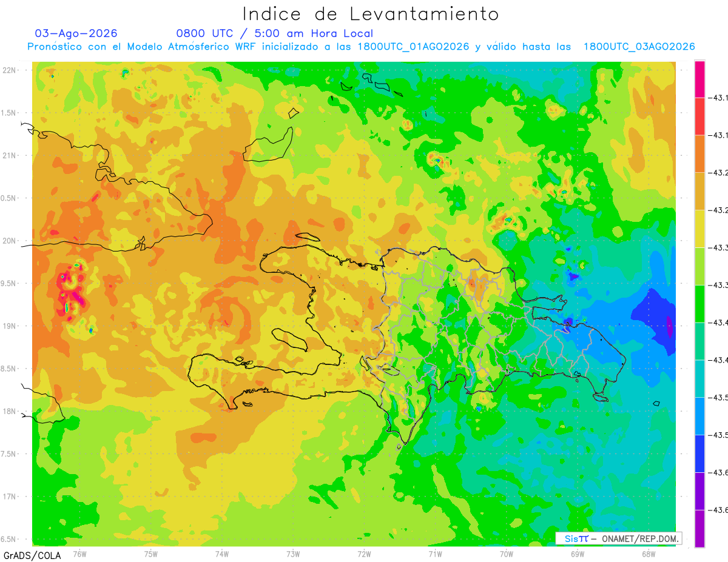Click the "76W" longitude label
This screenshot has height=562, width=728.
pyautogui.click(x=79, y=554)
